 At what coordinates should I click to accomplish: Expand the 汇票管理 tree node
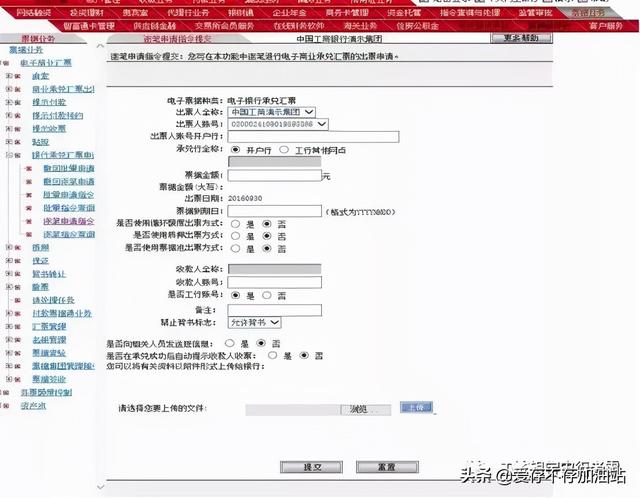(x=9, y=326)
